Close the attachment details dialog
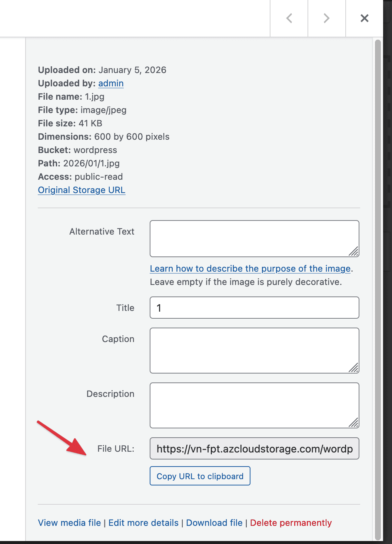392x544 pixels. (x=365, y=18)
